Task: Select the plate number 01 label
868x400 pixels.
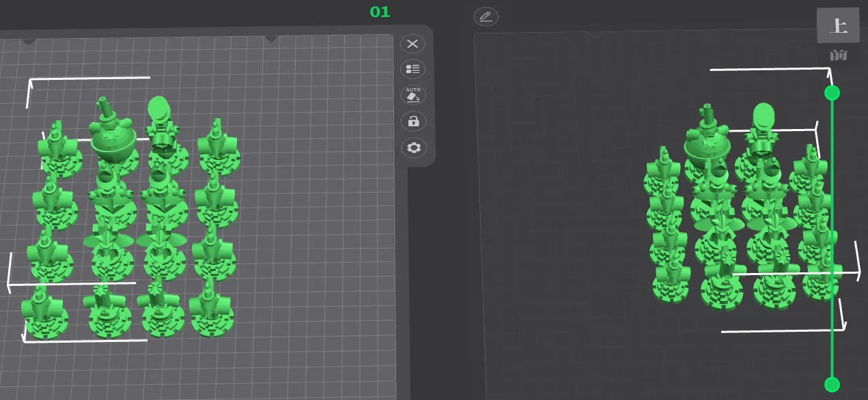Action: [380, 12]
